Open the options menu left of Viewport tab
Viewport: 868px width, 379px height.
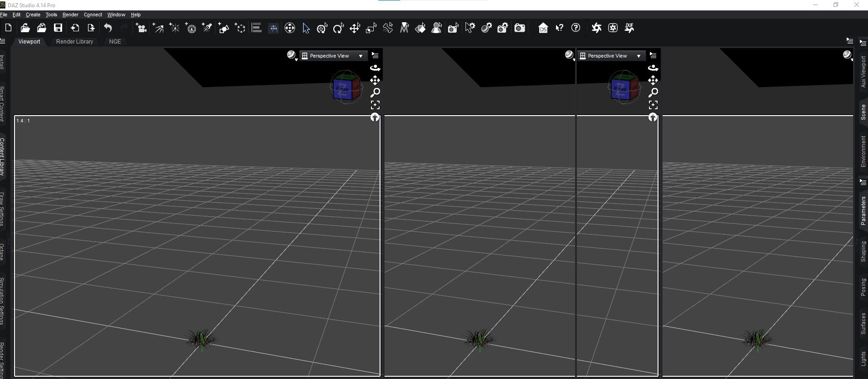click(x=3, y=41)
